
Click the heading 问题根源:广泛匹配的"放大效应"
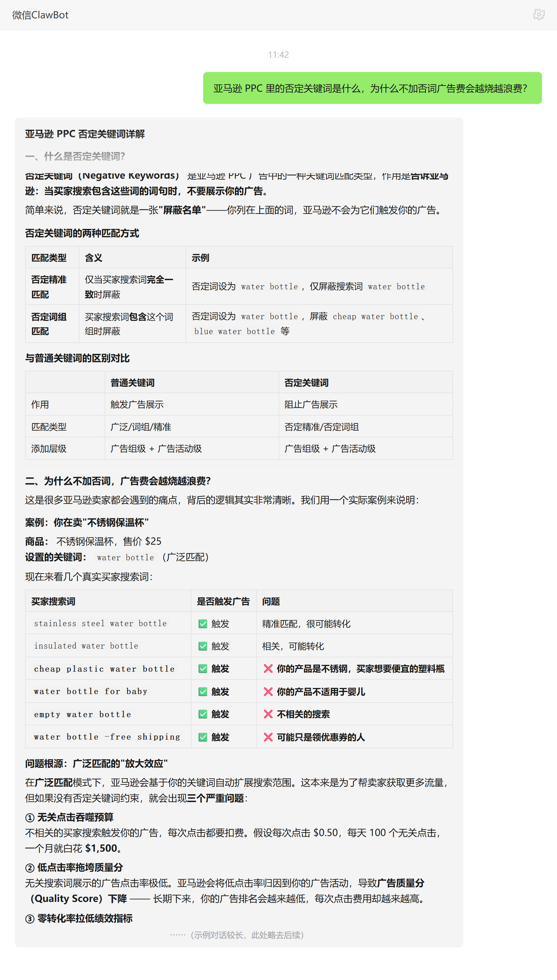(x=96, y=763)
